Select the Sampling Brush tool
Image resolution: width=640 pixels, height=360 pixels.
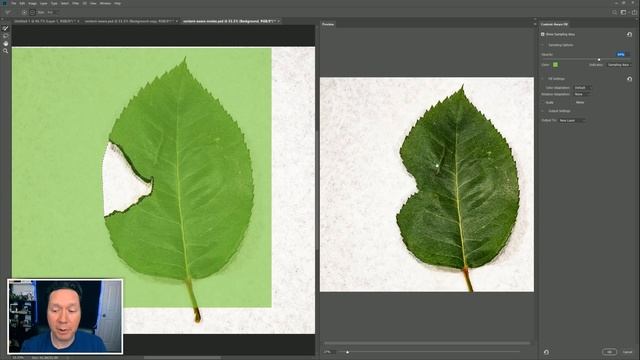5,29
